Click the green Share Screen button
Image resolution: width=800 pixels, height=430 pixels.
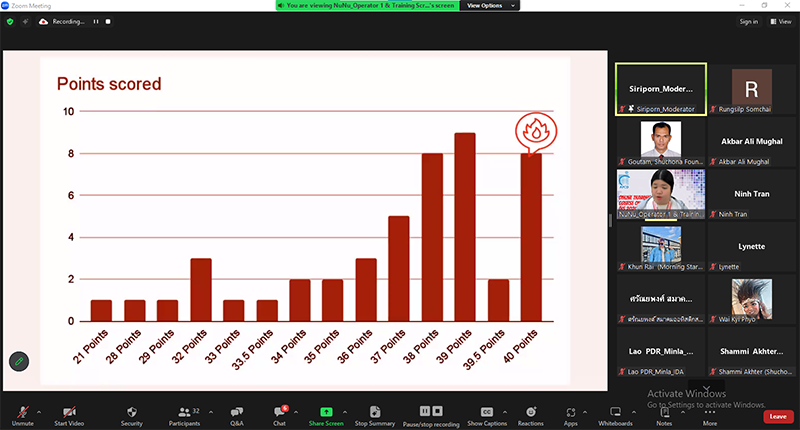326,415
